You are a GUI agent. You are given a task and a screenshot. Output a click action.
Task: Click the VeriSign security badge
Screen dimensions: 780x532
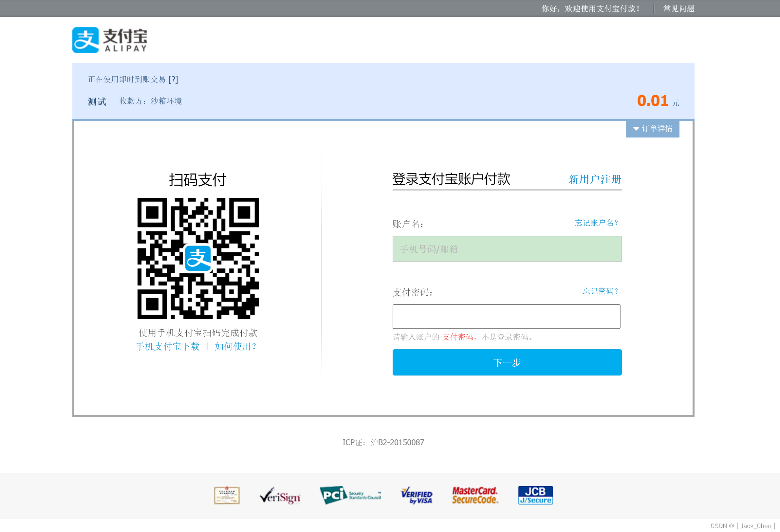click(x=280, y=496)
